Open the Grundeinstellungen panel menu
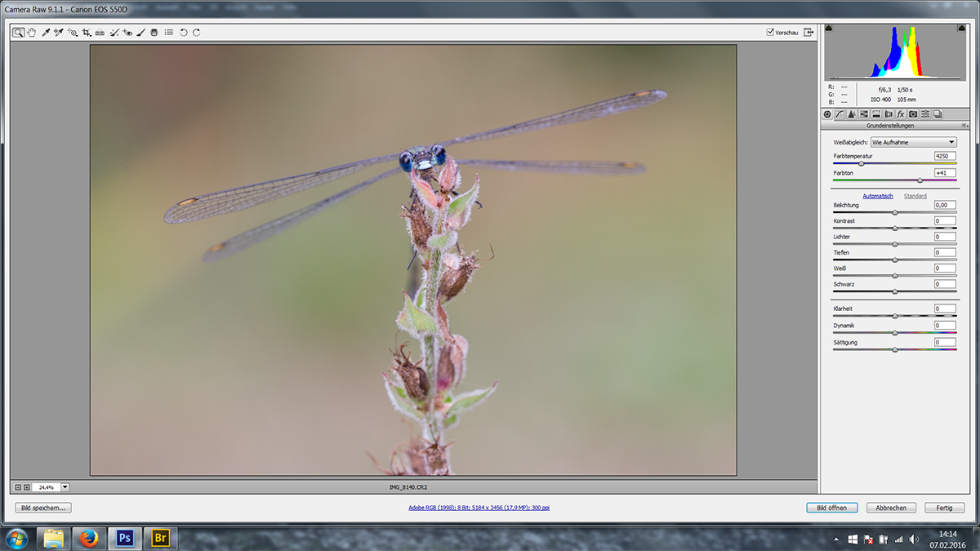This screenshot has height=551, width=980. [x=964, y=126]
